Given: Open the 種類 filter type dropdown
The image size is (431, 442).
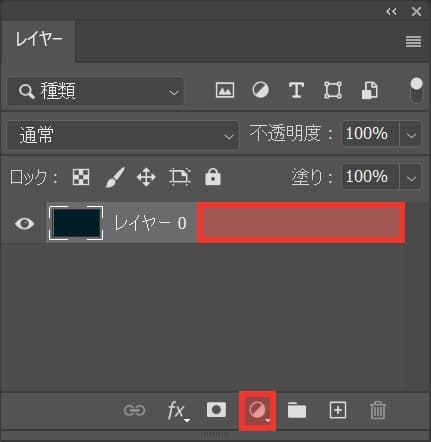Looking at the screenshot, I should [x=95, y=91].
